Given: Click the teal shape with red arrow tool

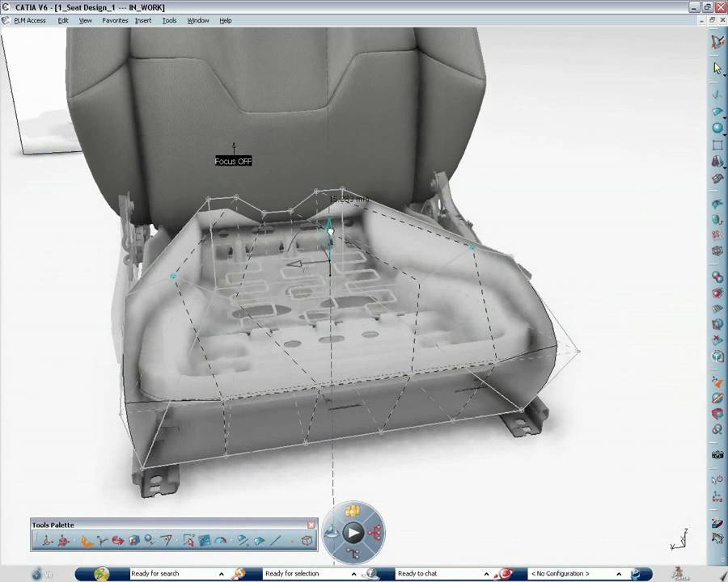Looking at the screenshot, I should (x=717, y=220).
